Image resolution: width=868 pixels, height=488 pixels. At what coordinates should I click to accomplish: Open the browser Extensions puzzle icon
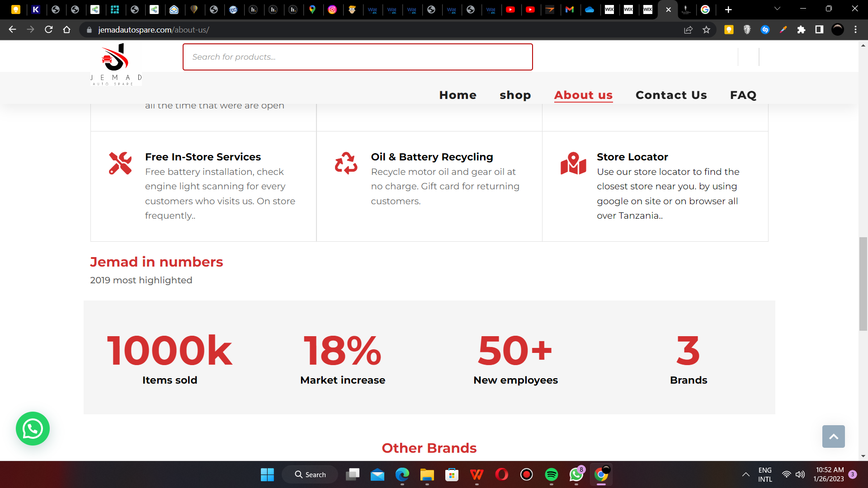coord(801,30)
